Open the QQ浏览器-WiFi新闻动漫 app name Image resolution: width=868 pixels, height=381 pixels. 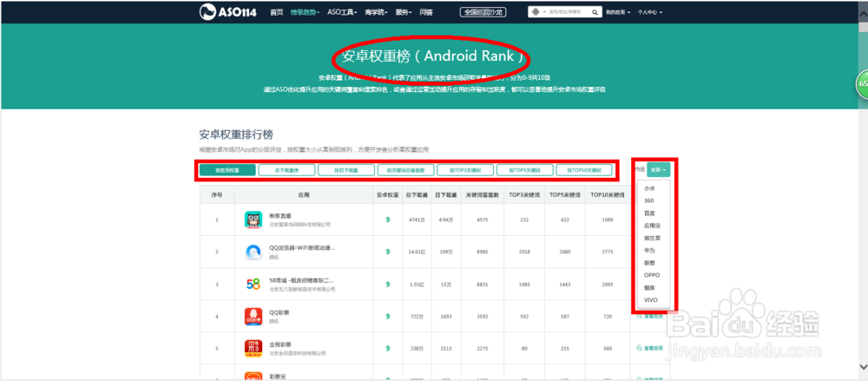[x=302, y=247]
